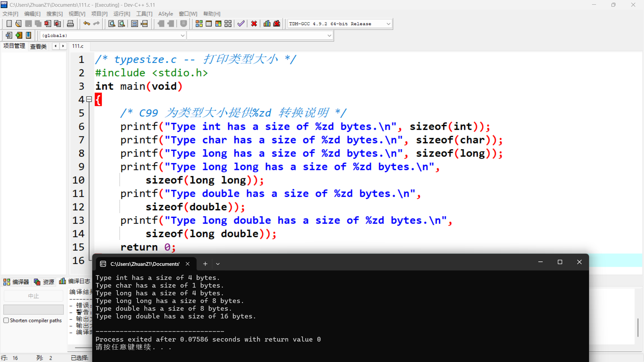The height and width of the screenshot is (362, 644).
Task: Click the red X stop execution icon
Action: coord(254,23)
